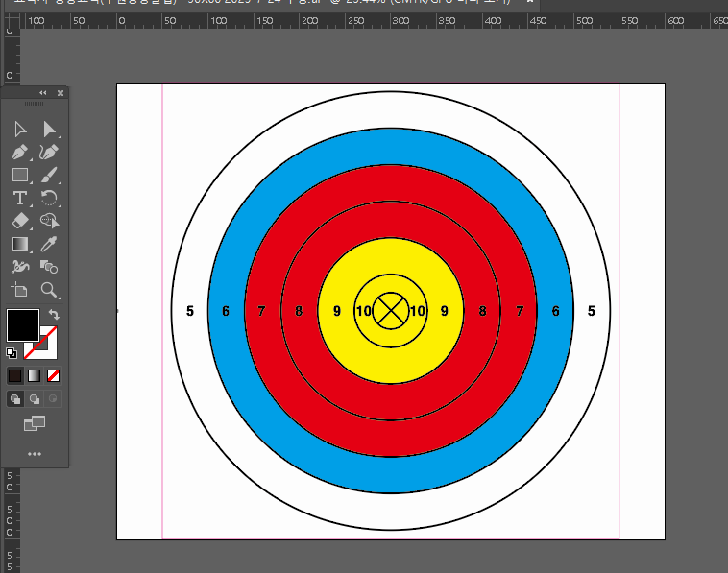
Task: Click the black Fill color swatch
Action: coord(22,324)
